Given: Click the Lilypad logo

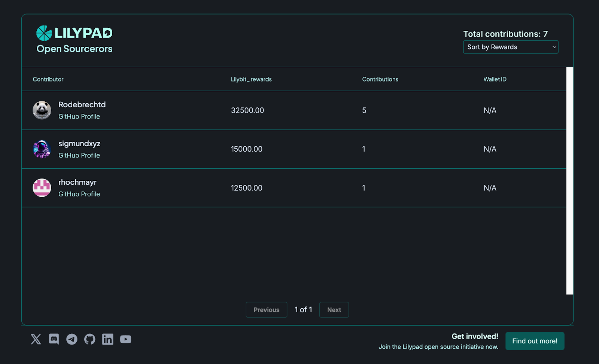Looking at the screenshot, I should pyautogui.click(x=75, y=33).
